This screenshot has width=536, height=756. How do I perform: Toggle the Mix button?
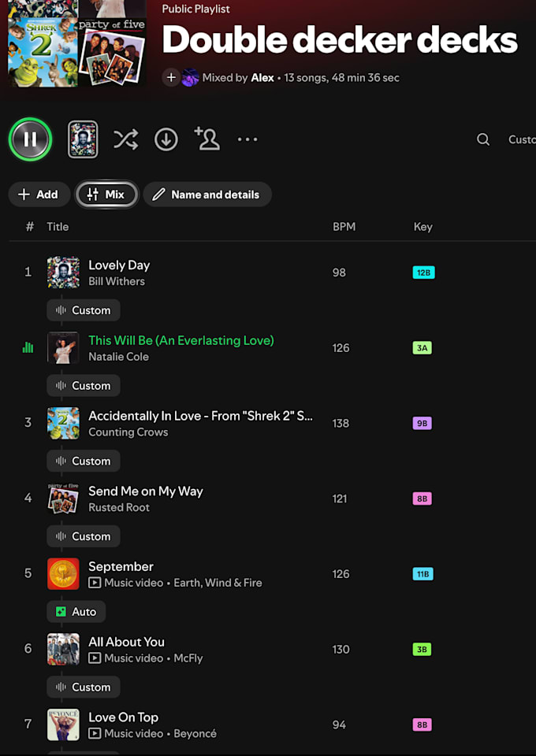pos(106,195)
